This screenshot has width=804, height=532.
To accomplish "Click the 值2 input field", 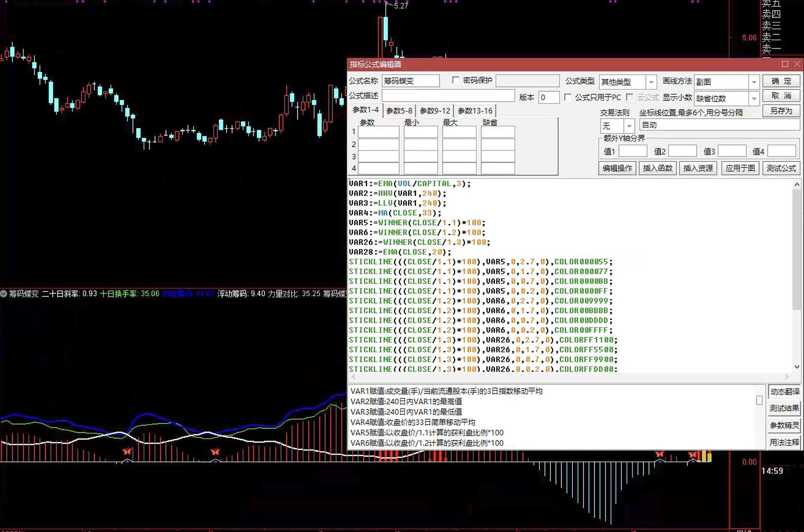I will pyautogui.click(x=682, y=151).
